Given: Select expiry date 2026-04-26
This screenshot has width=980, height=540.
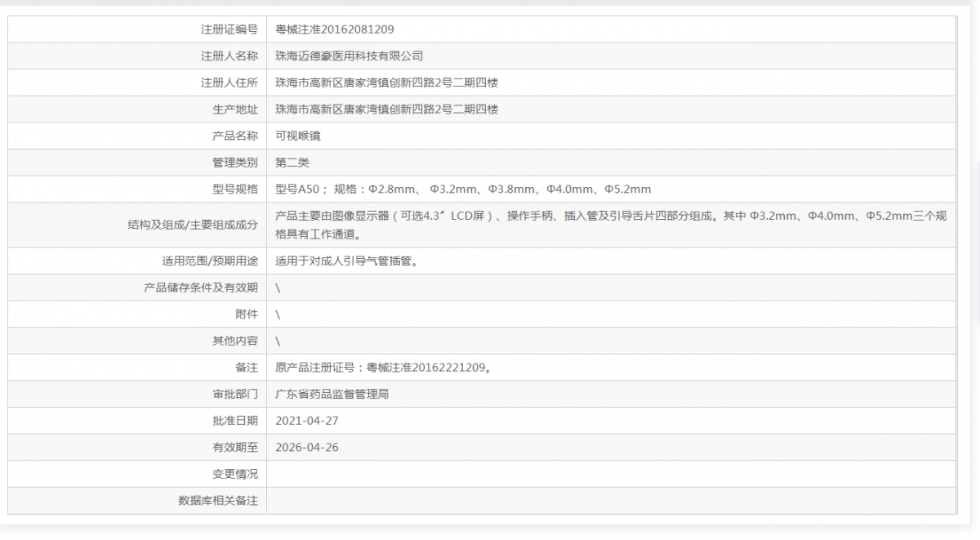Looking at the screenshot, I should (x=307, y=448).
